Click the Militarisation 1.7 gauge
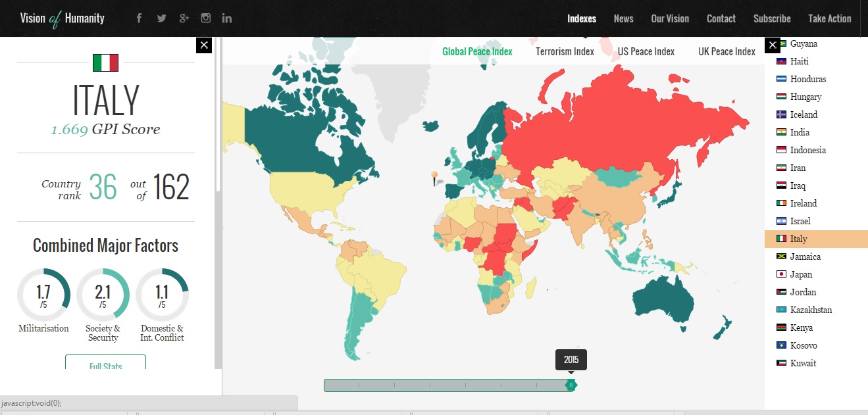 43,295
